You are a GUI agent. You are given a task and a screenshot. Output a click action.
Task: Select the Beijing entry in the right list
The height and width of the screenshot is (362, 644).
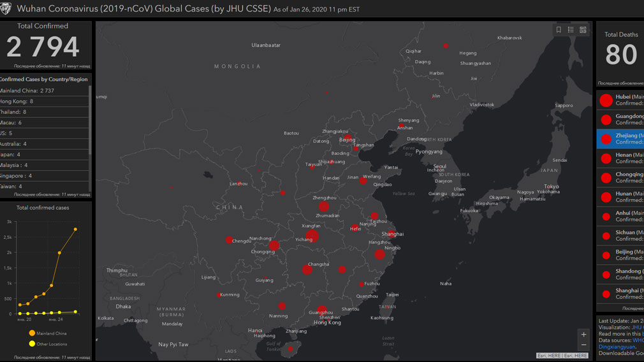coord(620,255)
